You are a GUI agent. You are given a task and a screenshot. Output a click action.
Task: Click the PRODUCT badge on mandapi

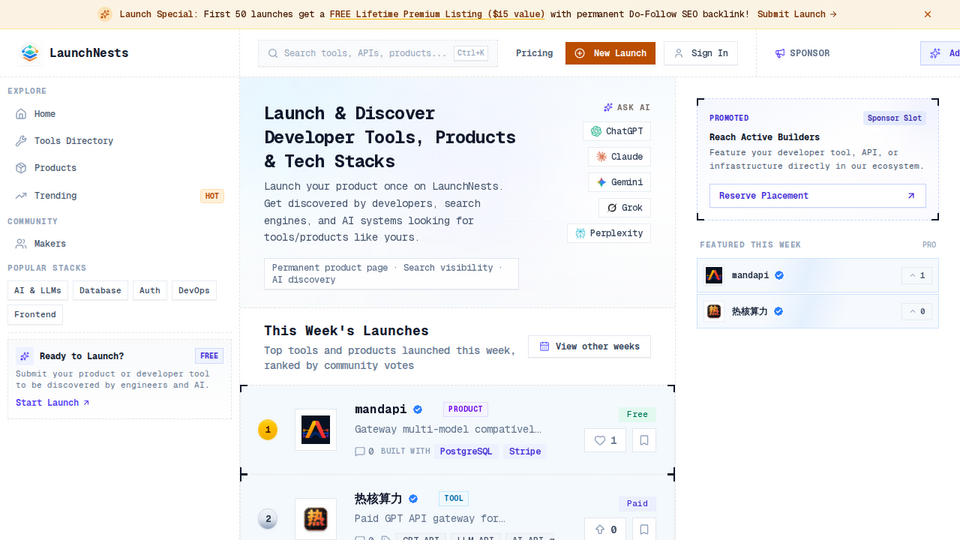(x=465, y=409)
